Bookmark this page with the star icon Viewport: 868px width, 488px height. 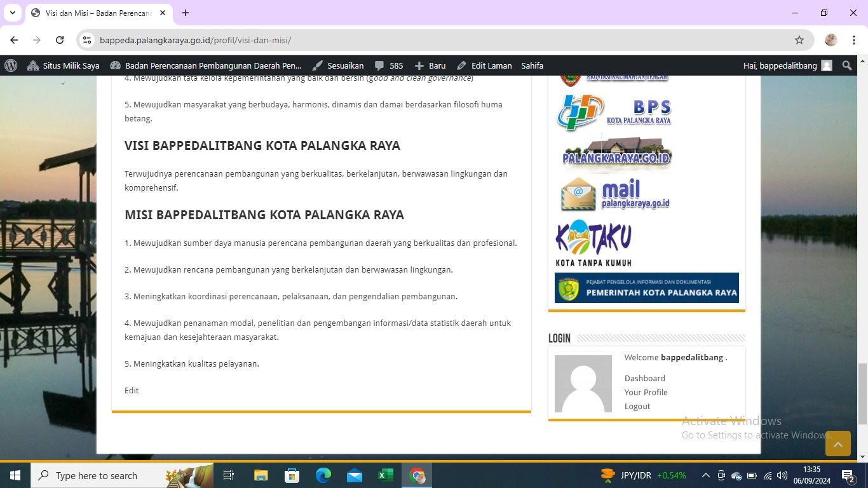(x=799, y=40)
